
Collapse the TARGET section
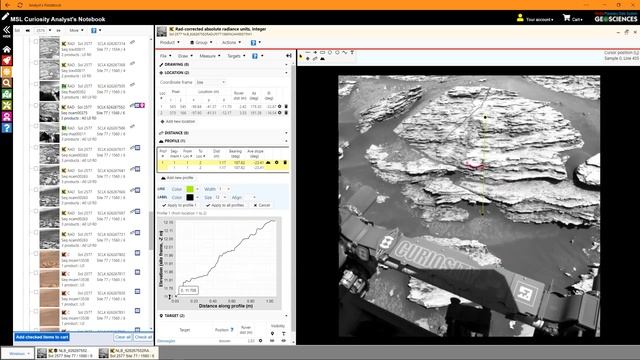coord(286,316)
